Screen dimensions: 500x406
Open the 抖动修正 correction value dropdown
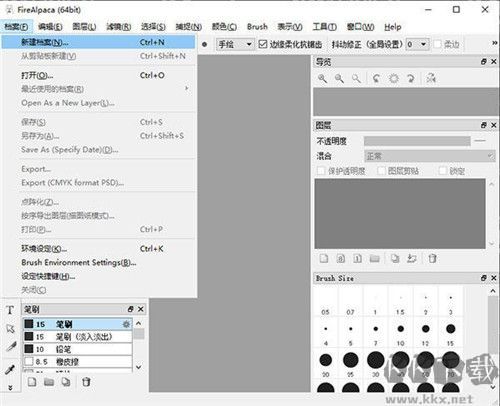click(x=416, y=44)
